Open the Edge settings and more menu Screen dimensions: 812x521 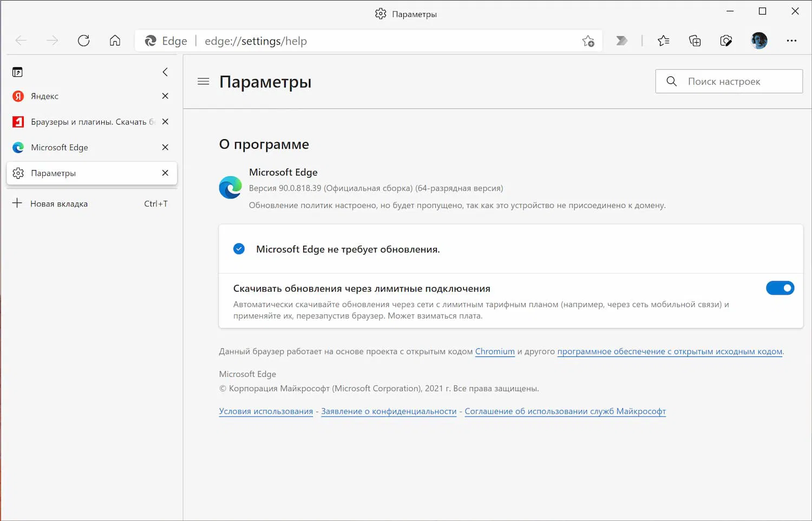pyautogui.click(x=792, y=41)
